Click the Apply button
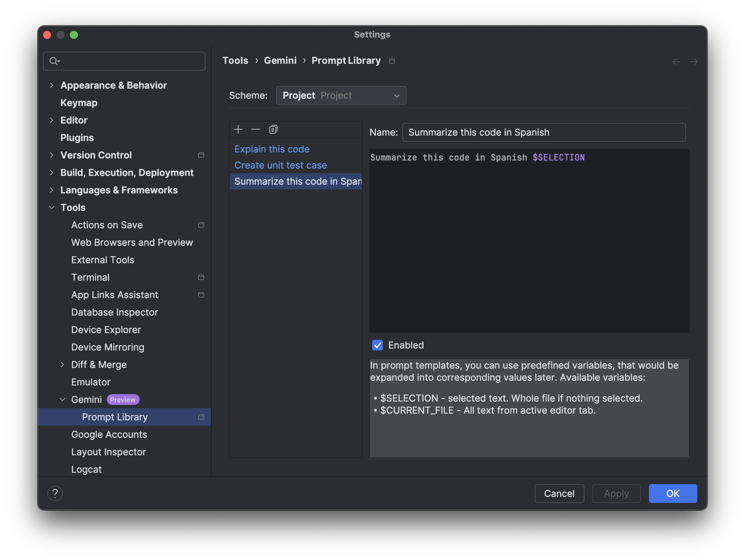Viewport: 745px width, 560px height. [616, 494]
